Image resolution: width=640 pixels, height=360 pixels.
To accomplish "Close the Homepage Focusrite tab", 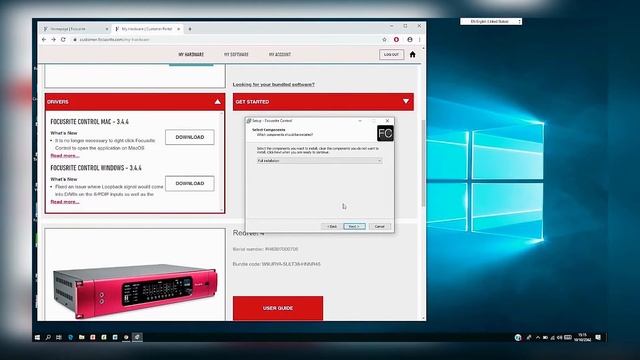I will point(107,29).
